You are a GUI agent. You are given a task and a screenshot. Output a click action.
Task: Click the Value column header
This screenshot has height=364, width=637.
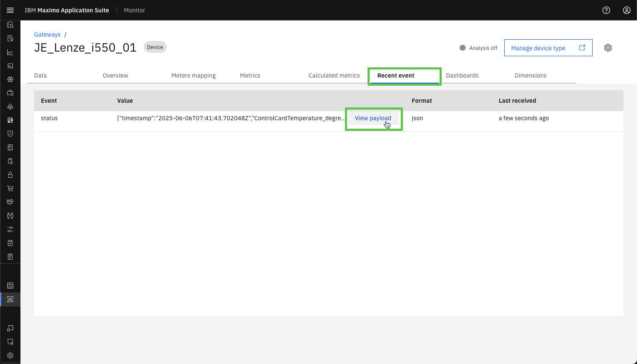coord(125,101)
